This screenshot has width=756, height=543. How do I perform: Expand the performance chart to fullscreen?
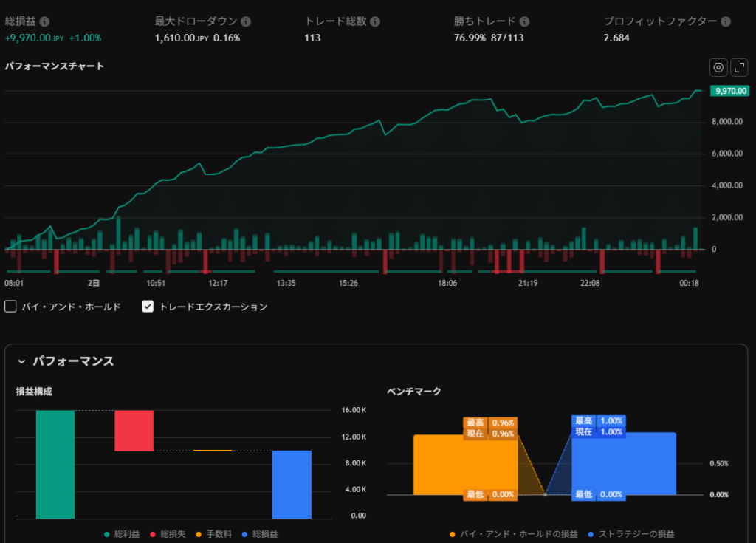740,68
